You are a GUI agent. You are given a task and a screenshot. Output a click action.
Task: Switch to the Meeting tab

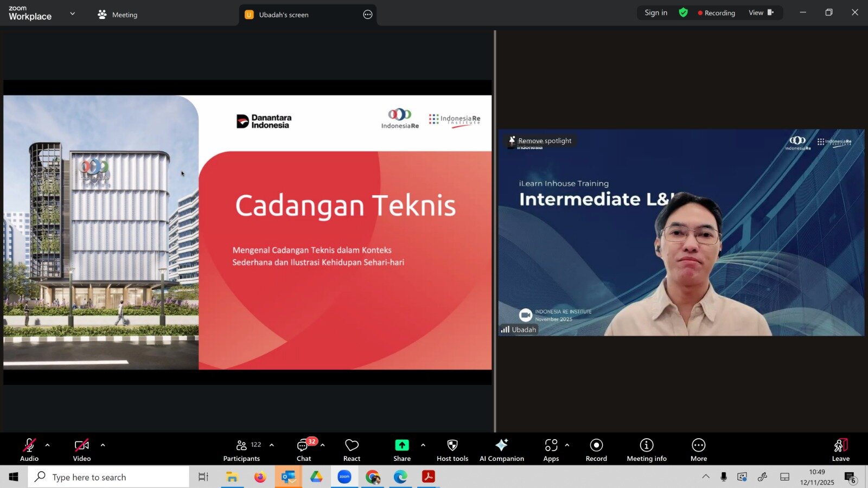[x=118, y=15]
